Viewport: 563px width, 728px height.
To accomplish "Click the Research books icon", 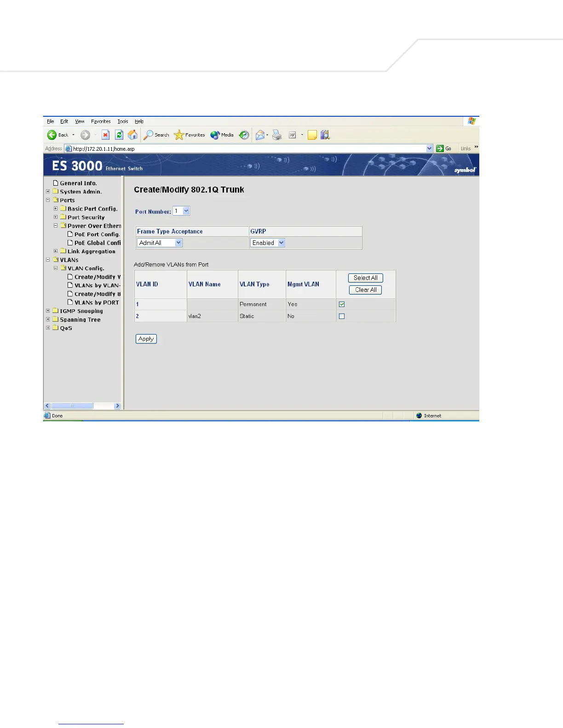I will [x=325, y=135].
